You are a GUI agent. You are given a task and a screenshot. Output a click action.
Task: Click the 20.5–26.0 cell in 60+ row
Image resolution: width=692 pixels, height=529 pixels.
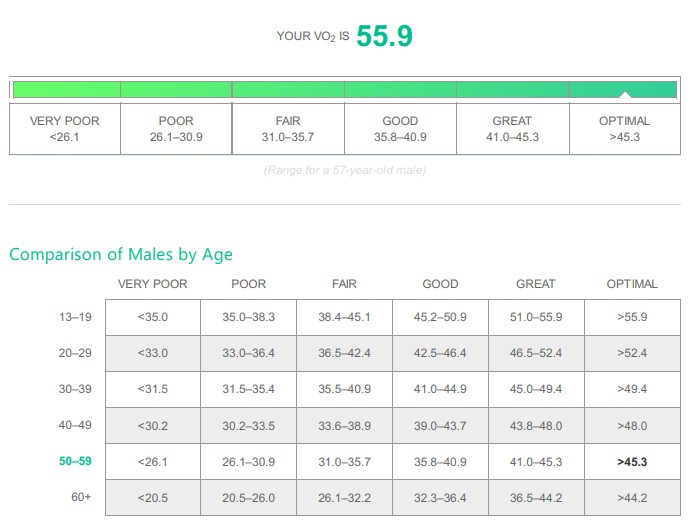[248, 497]
